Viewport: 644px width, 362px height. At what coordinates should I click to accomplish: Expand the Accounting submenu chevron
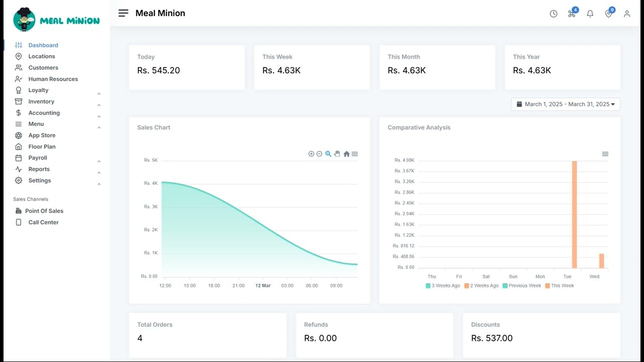pyautogui.click(x=99, y=116)
